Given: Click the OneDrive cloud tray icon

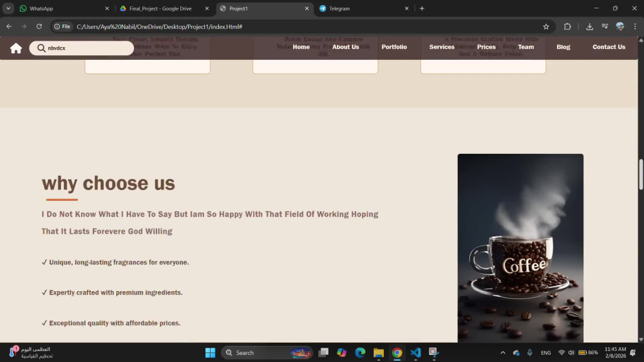Looking at the screenshot, I should 516,352.
